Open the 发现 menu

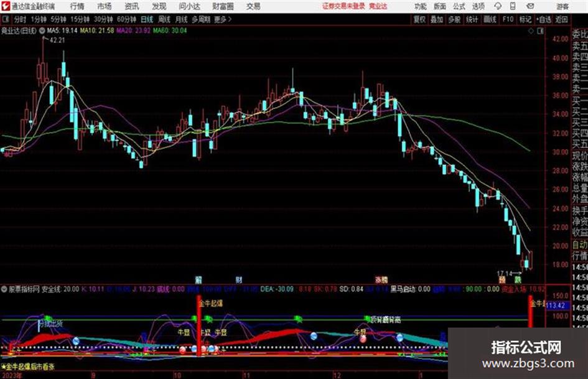(x=159, y=6)
